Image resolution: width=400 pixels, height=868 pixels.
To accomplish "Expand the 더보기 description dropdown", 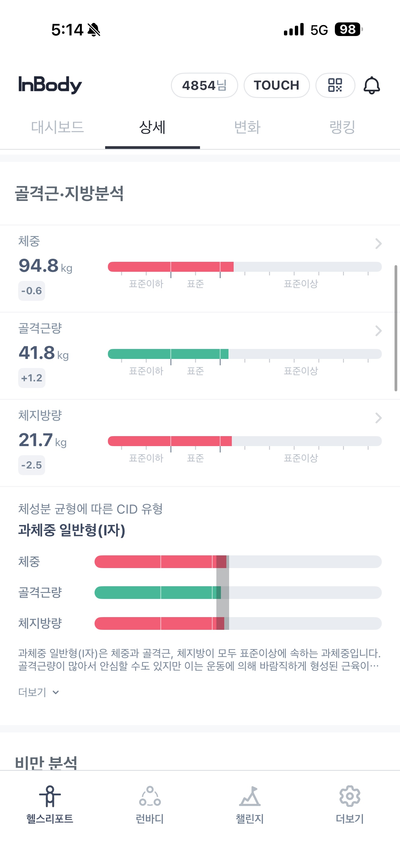I will tap(39, 692).
